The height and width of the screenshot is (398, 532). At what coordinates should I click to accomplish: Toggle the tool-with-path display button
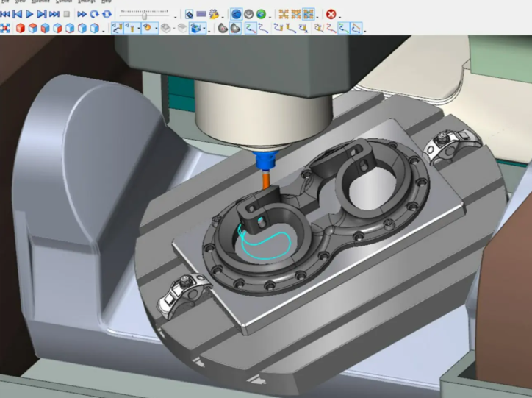click(x=117, y=28)
